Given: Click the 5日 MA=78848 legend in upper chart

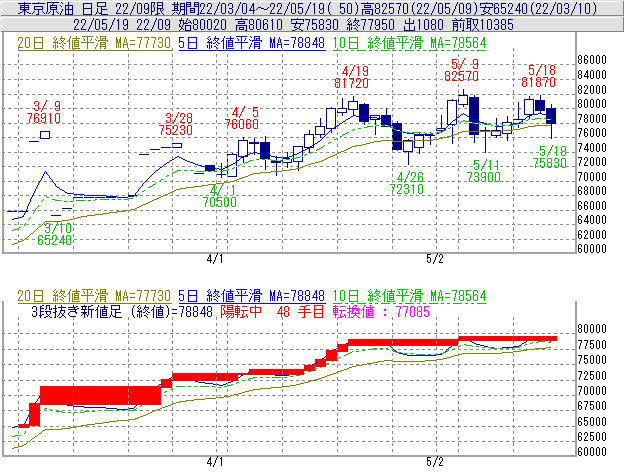Looking at the screenshot, I should click(x=252, y=43).
